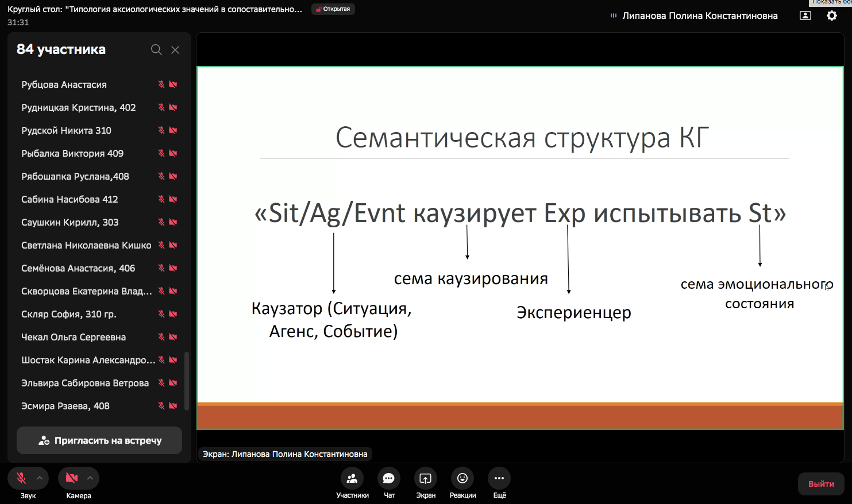Image resolution: width=852 pixels, height=504 pixels.
Task: Click muted mic icon for Рудской Никита 310
Action: [161, 130]
